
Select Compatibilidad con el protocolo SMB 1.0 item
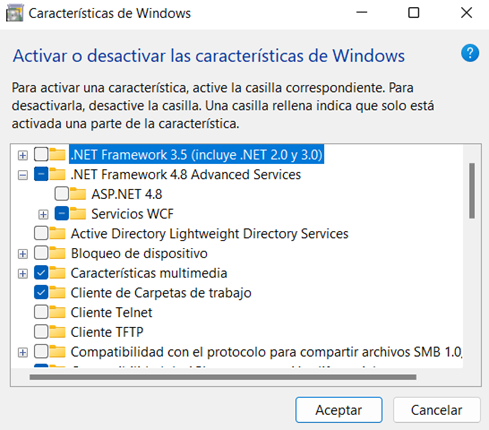[x=266, y=352]
